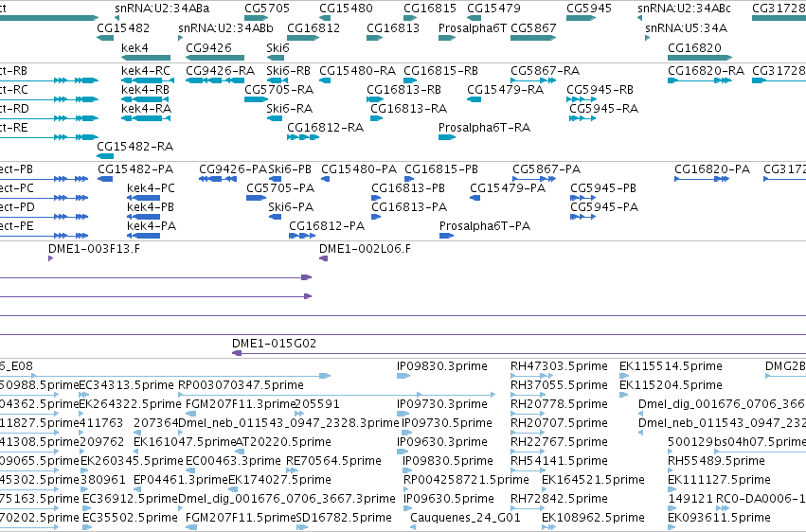This screenshot has height=532, width=806.
Task: Select BAC end DME1-003F13.F
Action: click(x=94, y=249)
